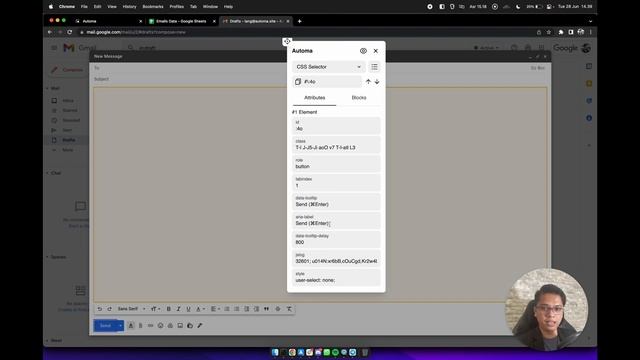Open the text color picker
Image resolution: width=640 pixels, height=360 pixels.
(x=200, y=309)
